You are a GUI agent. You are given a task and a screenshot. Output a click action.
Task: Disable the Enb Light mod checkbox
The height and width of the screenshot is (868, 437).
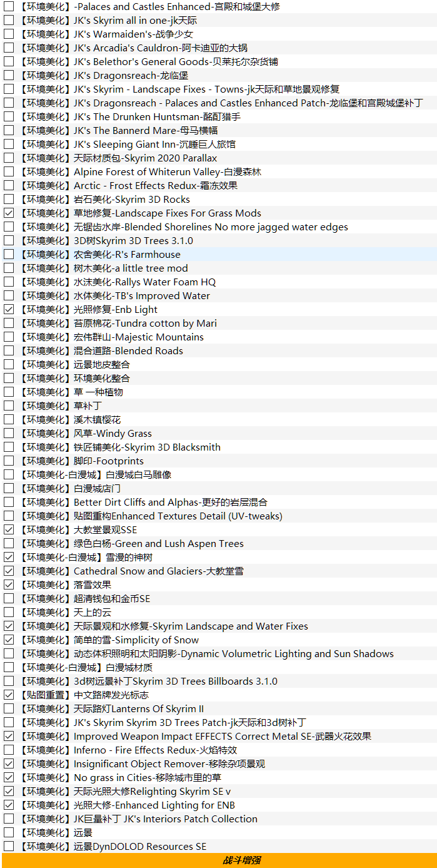pyautogui.click(x=9, y=309)
